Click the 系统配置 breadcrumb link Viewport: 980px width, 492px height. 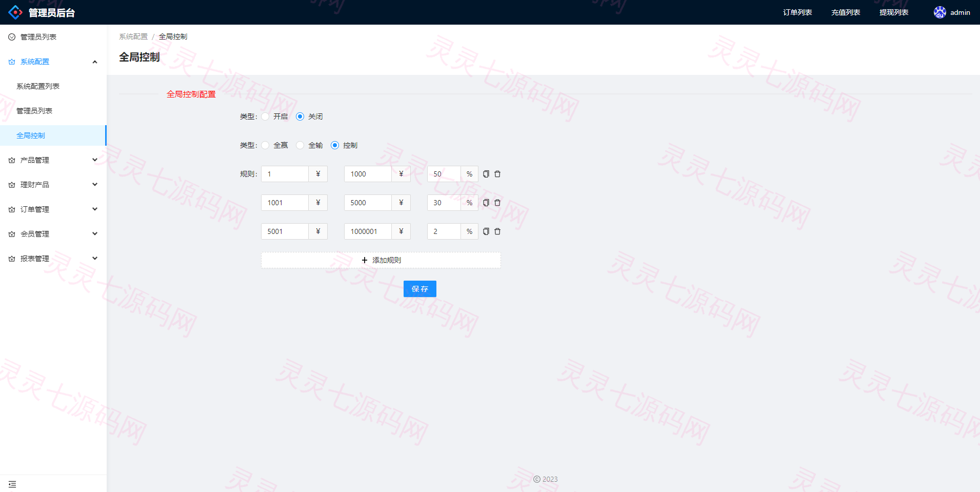(x=133, y=36)
